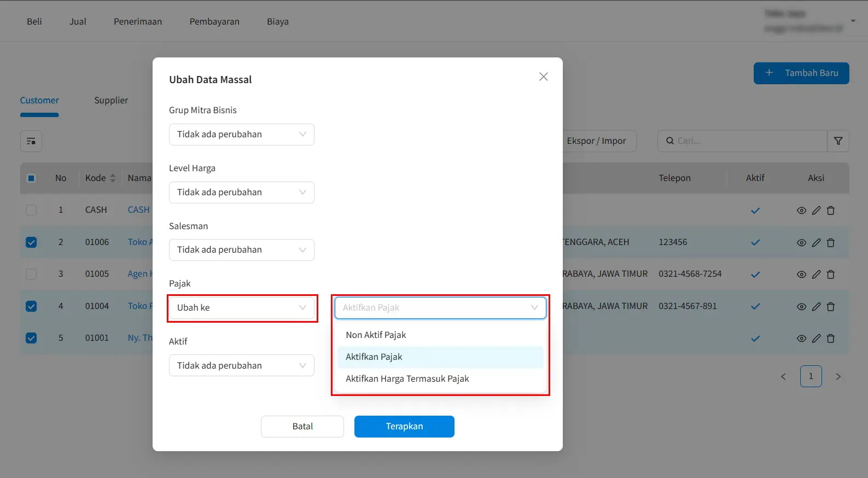View row 01006 eye icon
868x478 pixels.
(x=801, y=243)
